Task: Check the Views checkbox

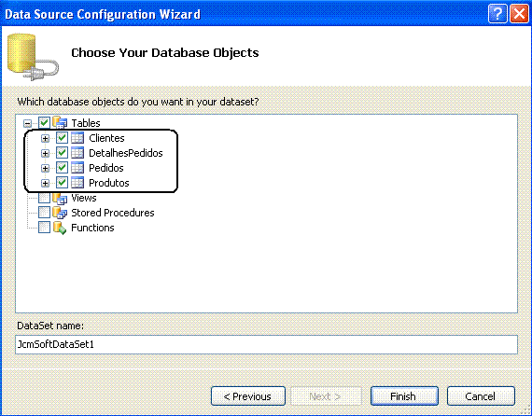Action: pyautogui.click(x=44, y=198)
